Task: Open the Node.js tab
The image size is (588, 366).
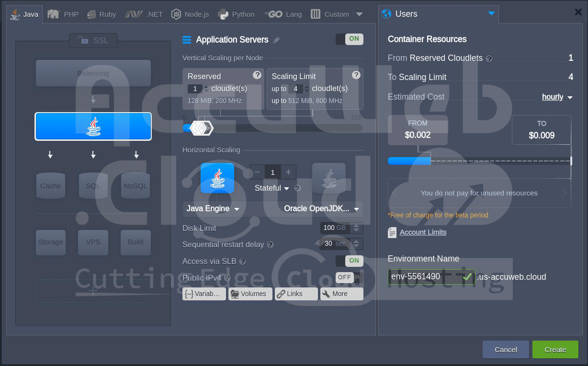Action: [190, 14]
